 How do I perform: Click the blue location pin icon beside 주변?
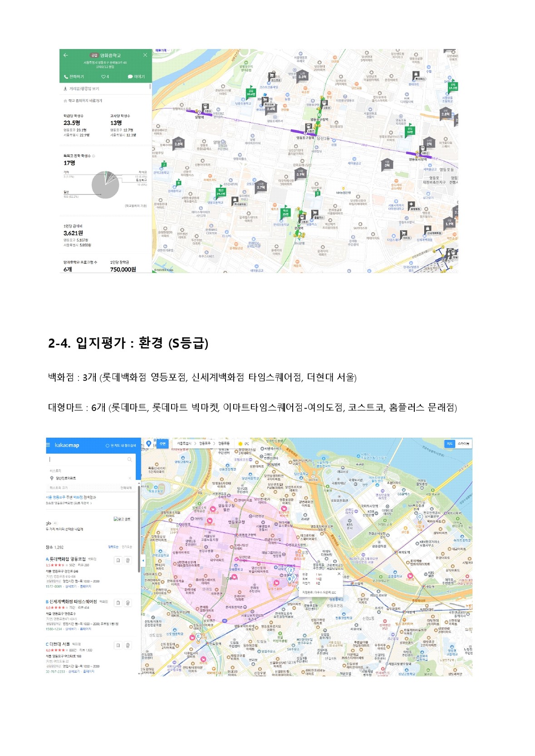coord(149,444)
